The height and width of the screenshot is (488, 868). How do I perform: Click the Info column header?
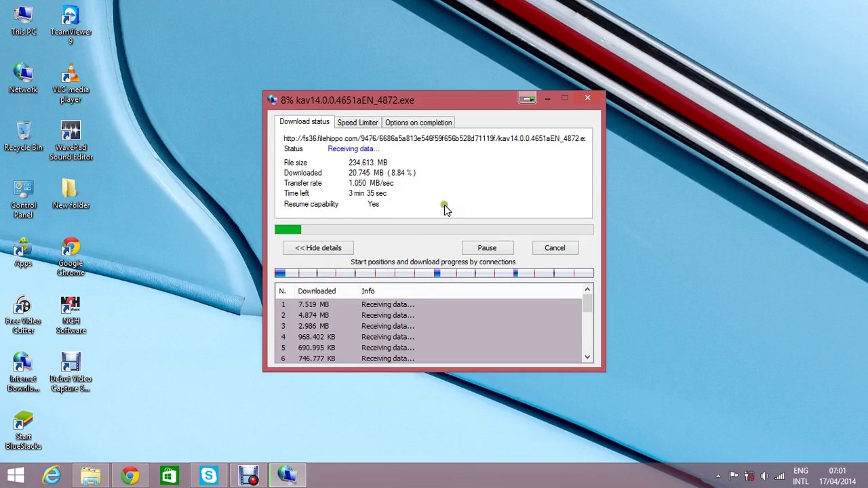(368, 291)
